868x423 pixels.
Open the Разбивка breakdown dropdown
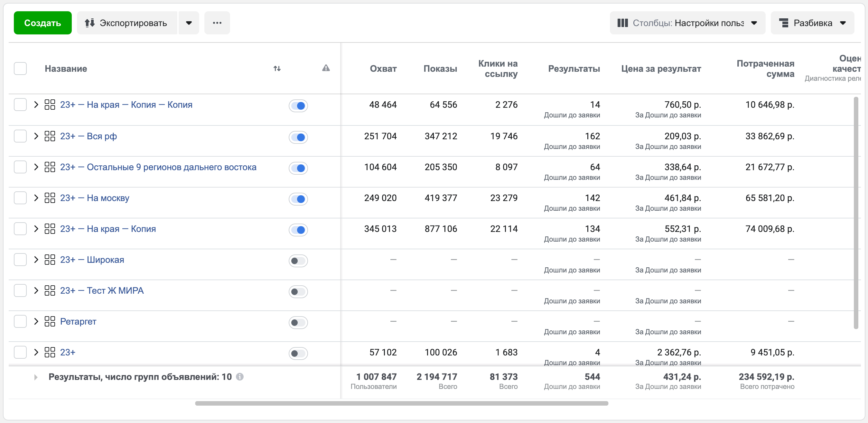pos(812,23)
